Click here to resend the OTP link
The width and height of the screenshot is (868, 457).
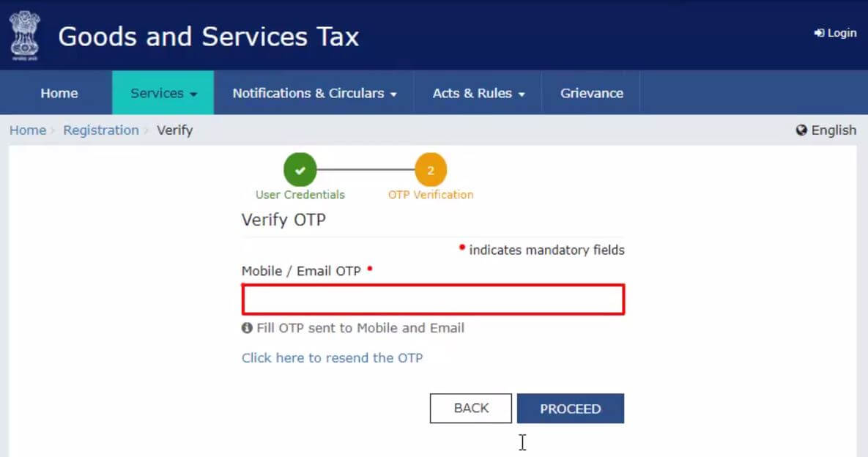point(332,358)
